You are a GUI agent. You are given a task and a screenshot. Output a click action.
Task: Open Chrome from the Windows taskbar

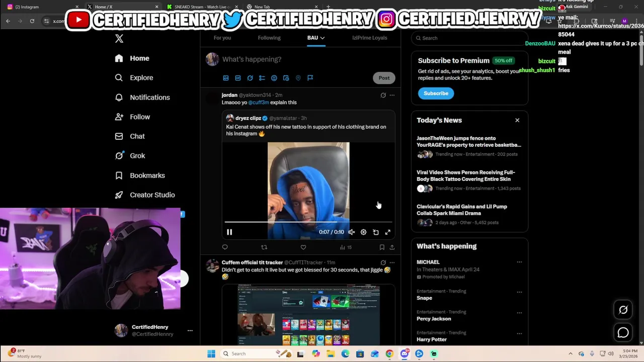click(389, 354)
